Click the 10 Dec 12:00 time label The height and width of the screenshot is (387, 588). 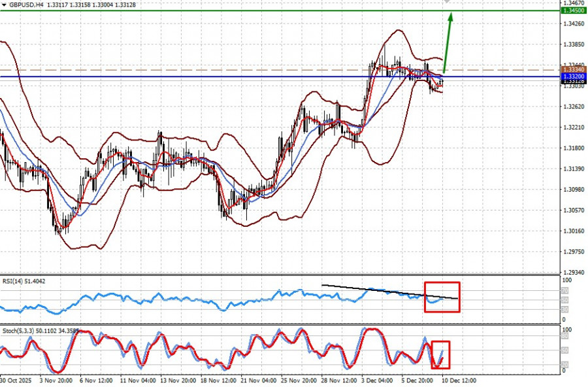coord(459,380)
